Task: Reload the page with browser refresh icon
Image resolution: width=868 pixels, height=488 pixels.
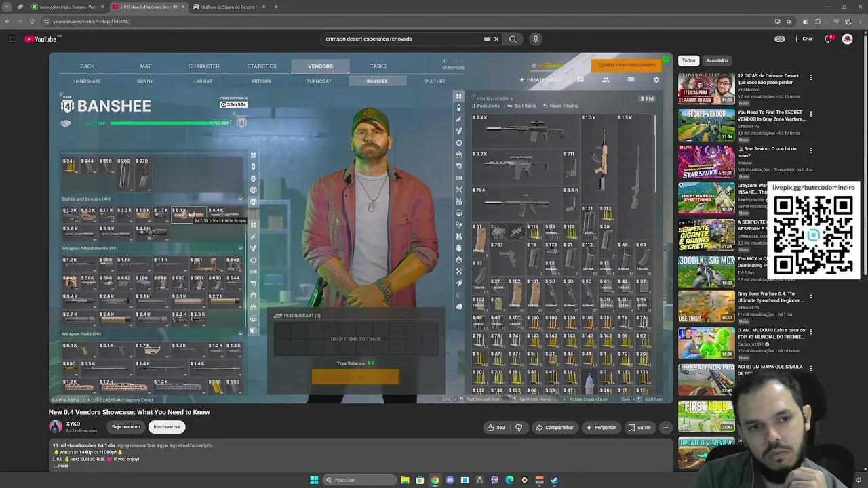Action: click(x=31, y=21)
